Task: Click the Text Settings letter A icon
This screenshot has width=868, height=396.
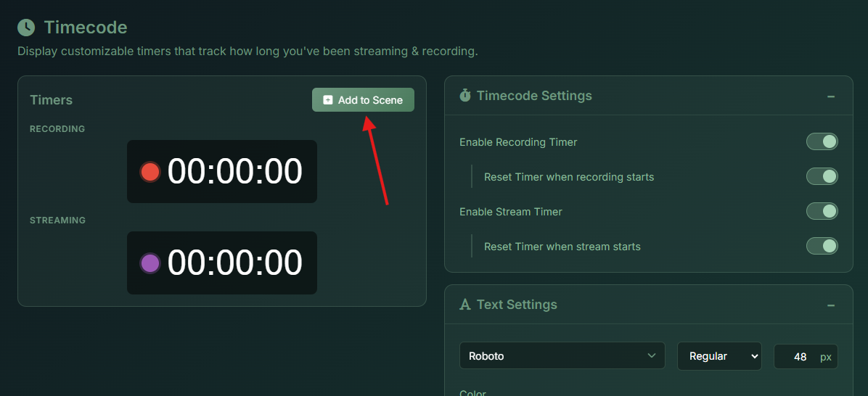Action: tap(465, 305)
